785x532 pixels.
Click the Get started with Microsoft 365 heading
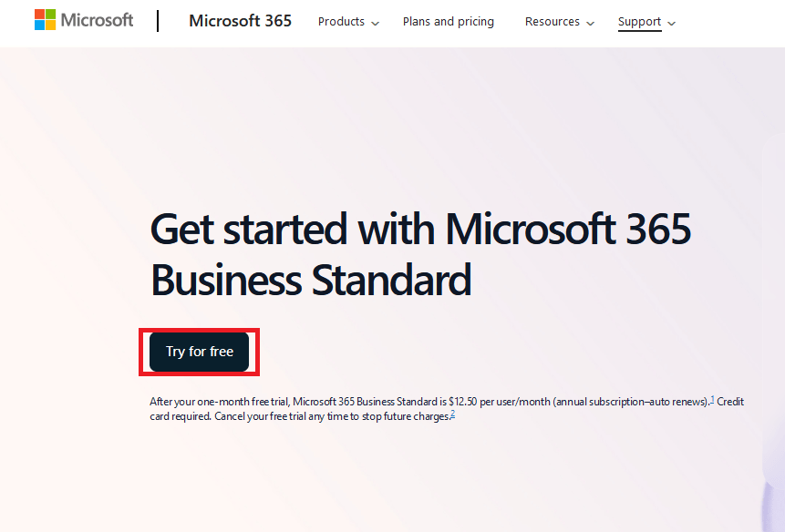point(420,229)
